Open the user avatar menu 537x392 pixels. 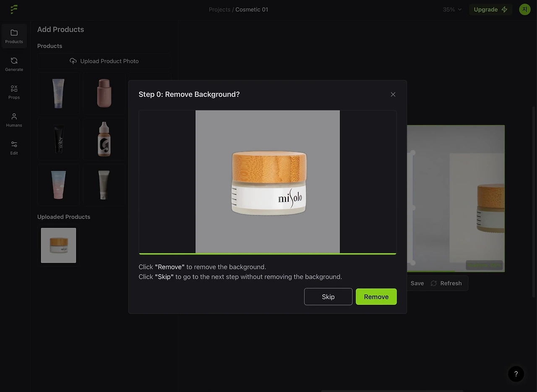(x=525, y=9)
